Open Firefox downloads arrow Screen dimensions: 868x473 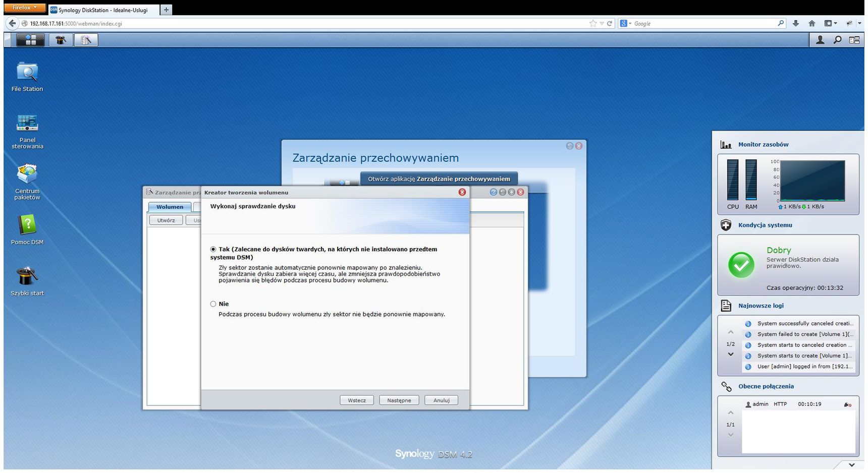(796, 23)
